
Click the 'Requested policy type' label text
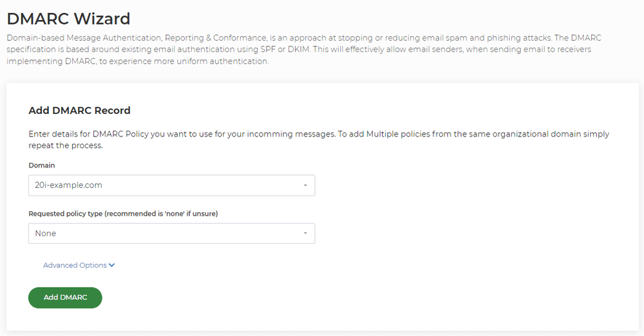pyautogui.click(x=123, y=214)
